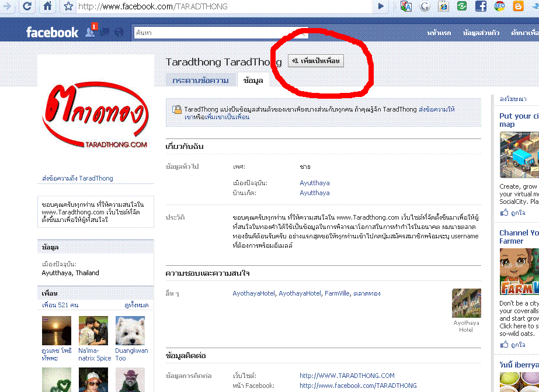Click the Facebook logo
Viewport: 539px width, 392px height.
[52, 32]
